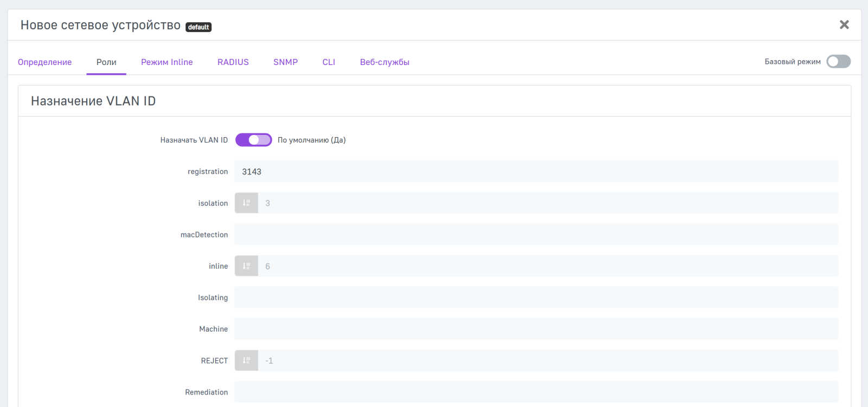Viewport: 868px width, 407px height.
Task: Click the Remediation input field
Action: tap(536, 392)
